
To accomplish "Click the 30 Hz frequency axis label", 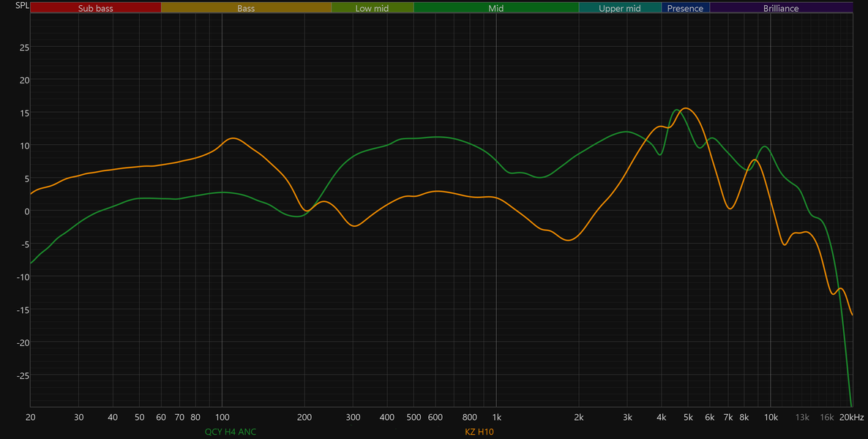I will tap(79, 417).
